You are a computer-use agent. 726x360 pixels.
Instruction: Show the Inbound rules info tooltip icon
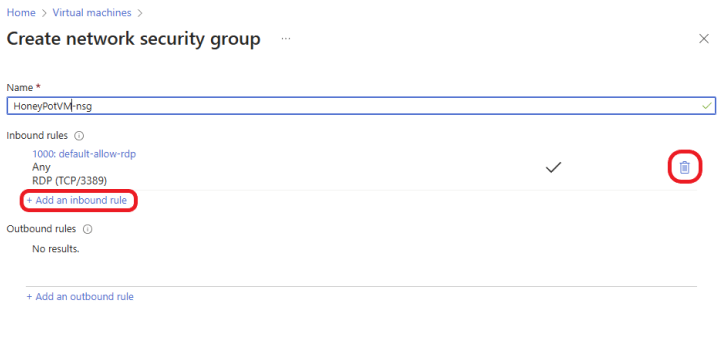pos(79,136)
